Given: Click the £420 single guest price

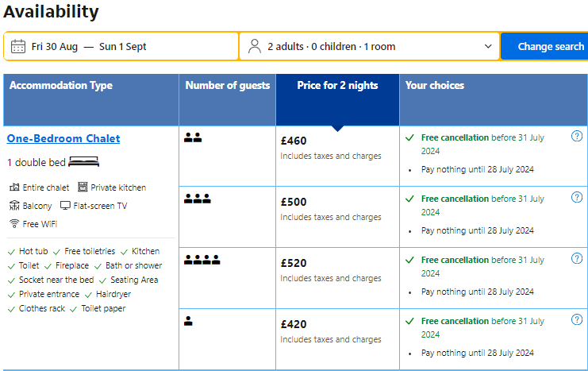Looking at the screenshot, I should [294, 324].
